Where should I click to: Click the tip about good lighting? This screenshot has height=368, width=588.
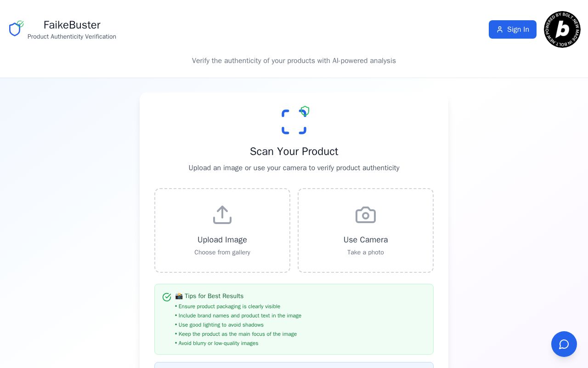[x=220, y=325]
